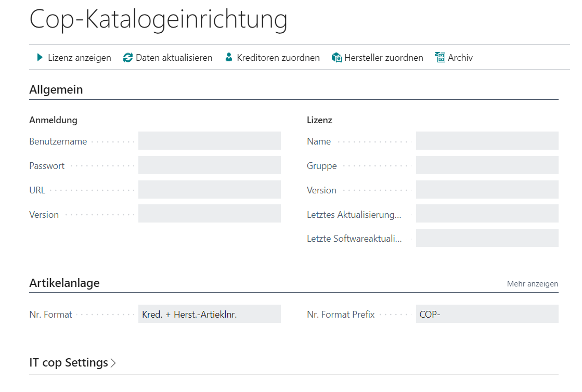Viewport: 582px width, 392px height.
Task: Click the play icon next to Lizenz anzeigen
Action: [40, 58]
